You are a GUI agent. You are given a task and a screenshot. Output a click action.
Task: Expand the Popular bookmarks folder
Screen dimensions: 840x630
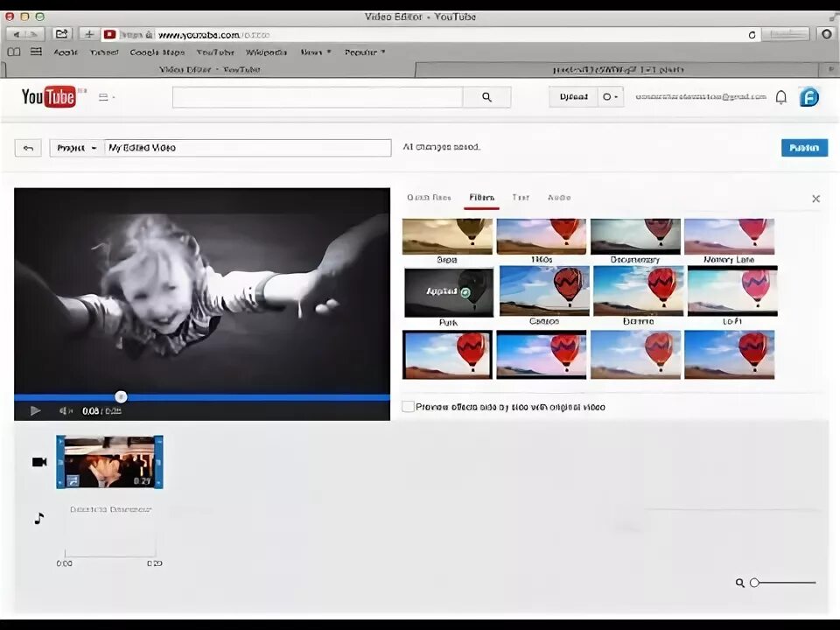pos(365,52)
